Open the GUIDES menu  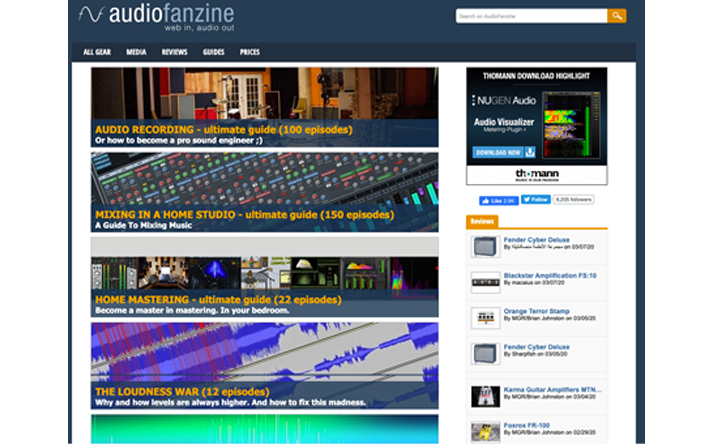pos(214,52)
